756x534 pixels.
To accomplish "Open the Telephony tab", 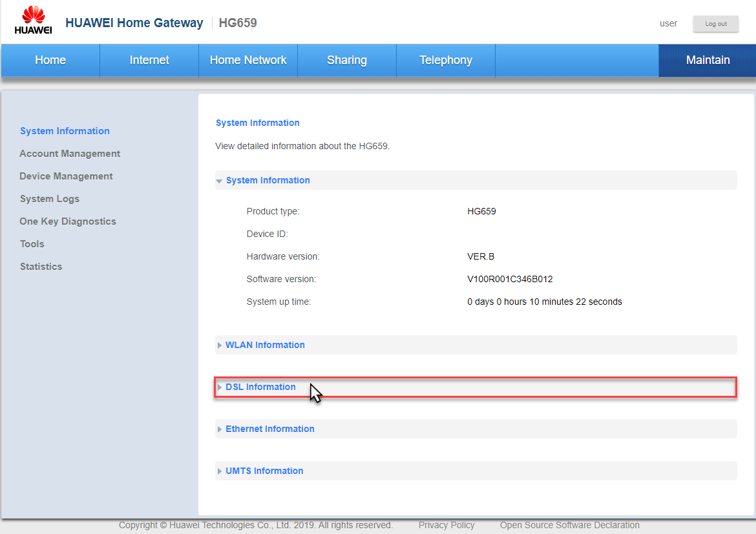I will click(446, 60).
